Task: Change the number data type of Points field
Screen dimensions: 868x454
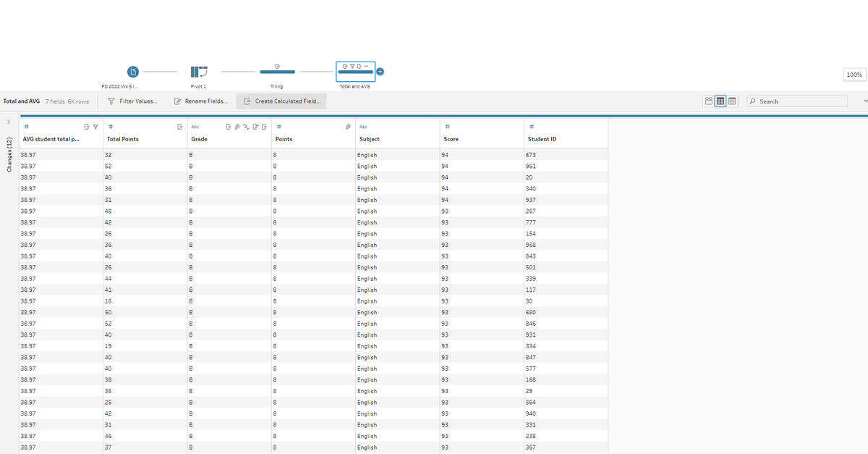Action: tap(279, 127)
